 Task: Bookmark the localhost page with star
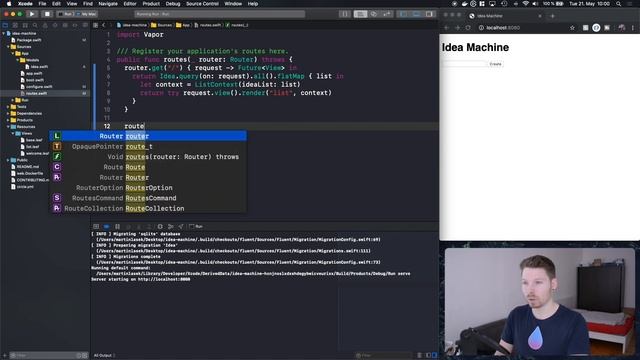[572, 28]
